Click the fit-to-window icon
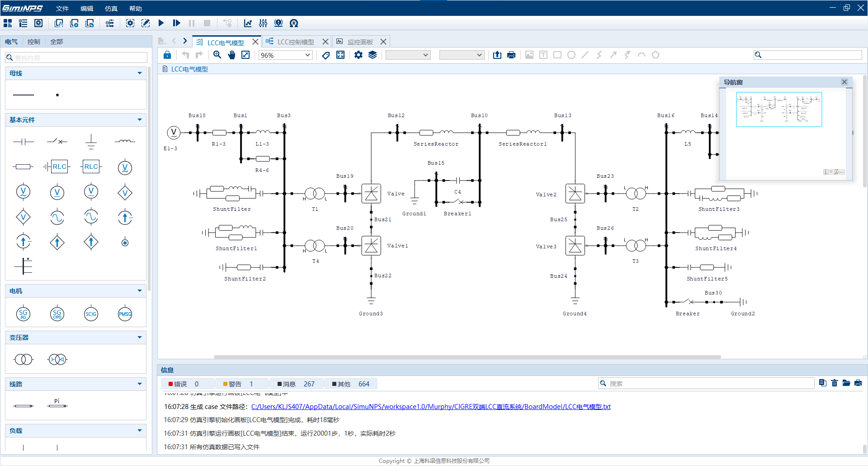The image size is (868, 466). point(245,55)
